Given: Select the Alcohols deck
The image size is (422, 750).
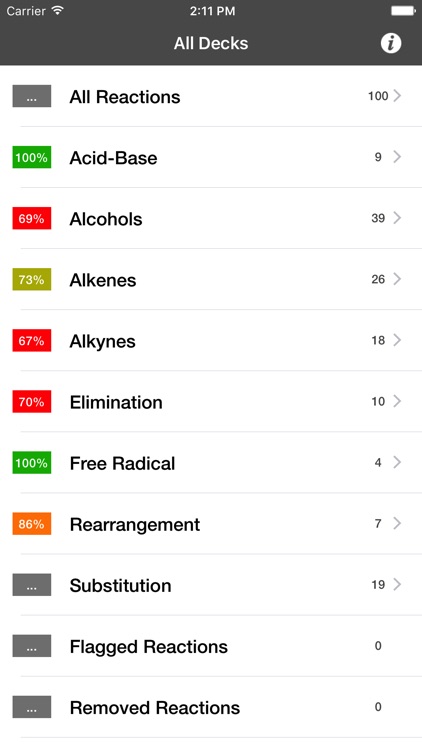Looking at the screenshot, I should [211, 218].
